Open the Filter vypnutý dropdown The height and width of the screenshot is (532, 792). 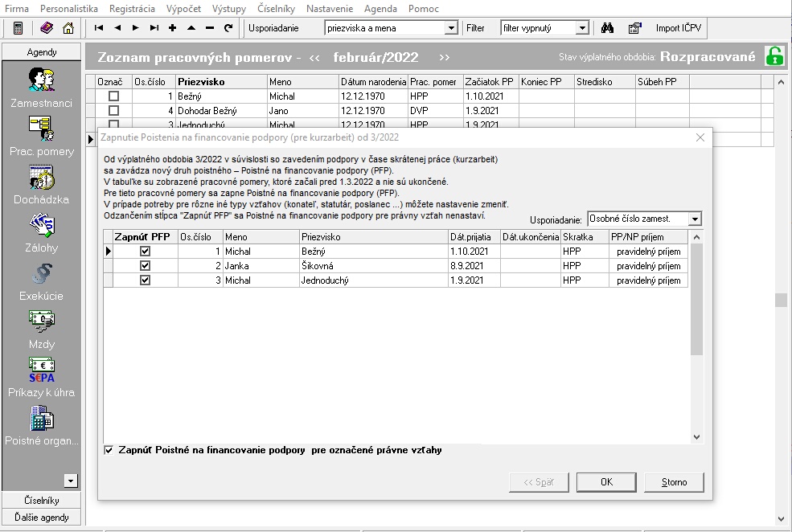click(582, 28)
